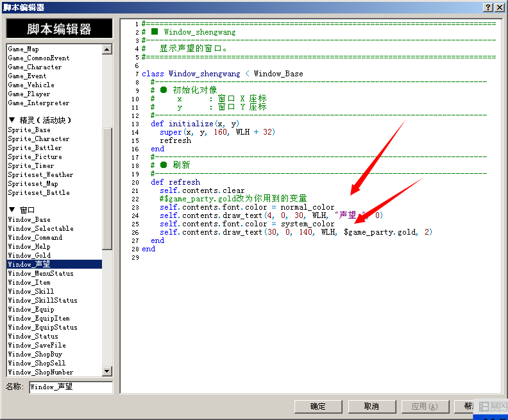
Task: Select Sprite_Battler script
Action: click(x=35, y=148)
